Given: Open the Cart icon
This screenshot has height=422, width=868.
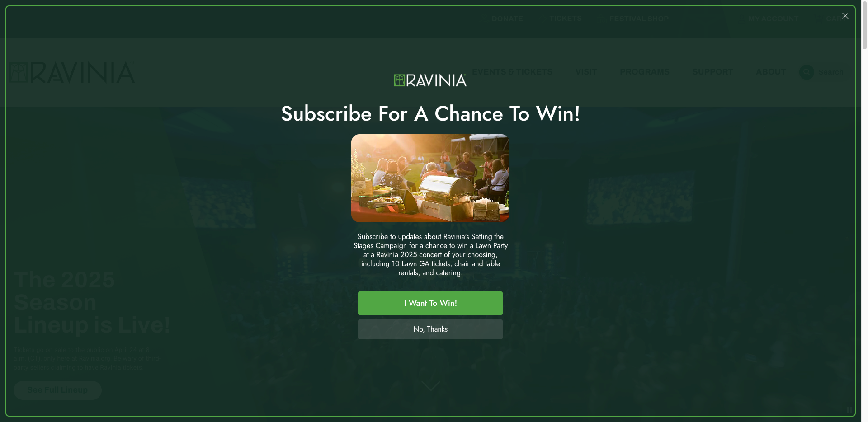Looking at the screenshot, I should 819,19.
